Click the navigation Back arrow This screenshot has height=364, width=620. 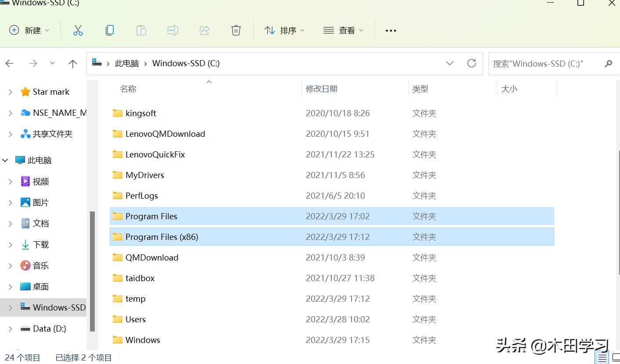point(9,63)
